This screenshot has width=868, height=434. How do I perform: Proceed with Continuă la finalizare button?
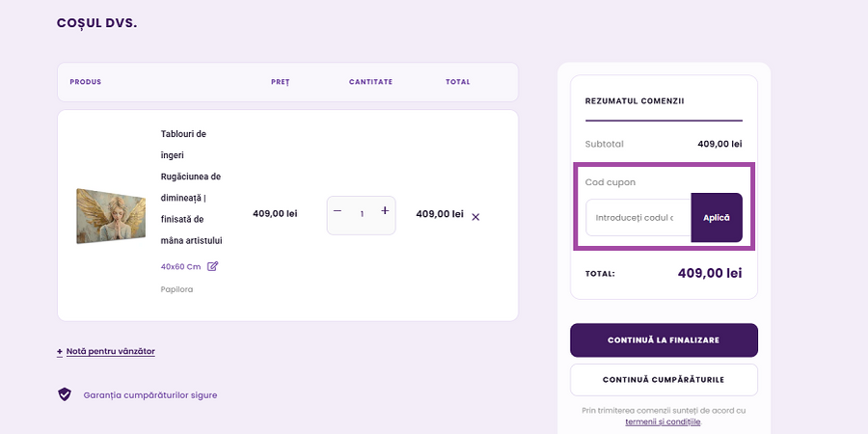click(664, 339)
